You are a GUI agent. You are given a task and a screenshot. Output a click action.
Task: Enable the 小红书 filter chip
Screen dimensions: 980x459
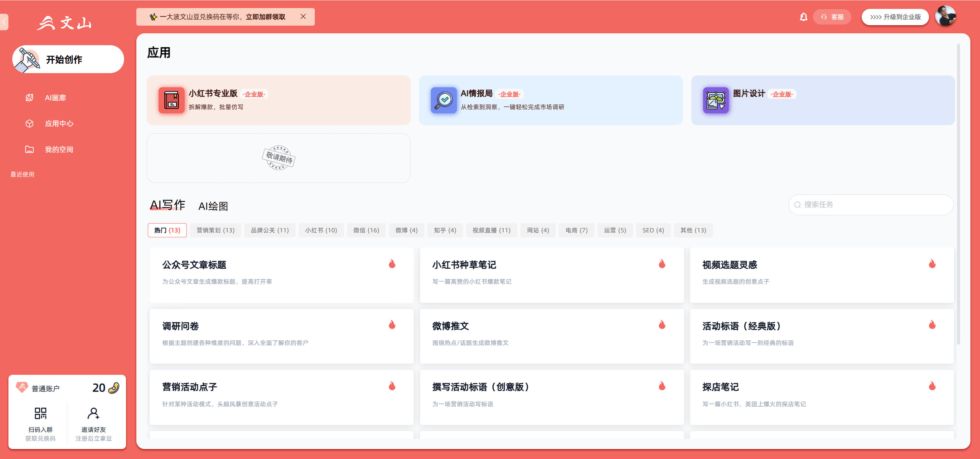[321, 230]
